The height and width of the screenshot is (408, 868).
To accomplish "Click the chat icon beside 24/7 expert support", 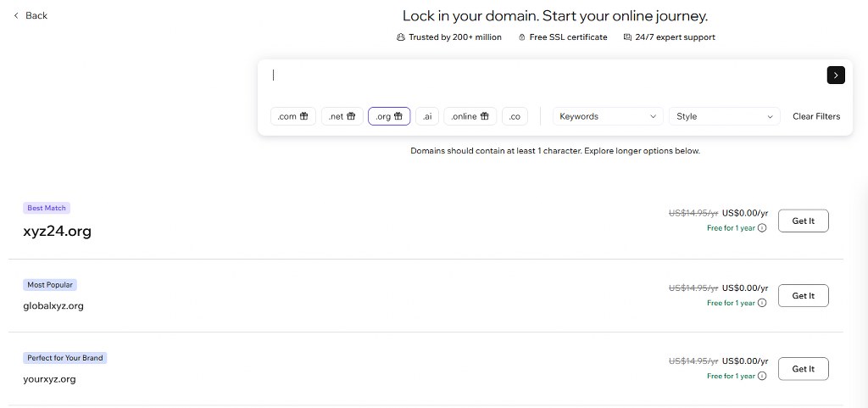I will (x=627, y=37).
